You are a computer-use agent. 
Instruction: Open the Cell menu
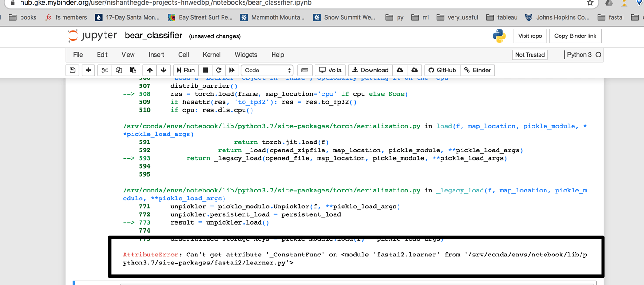click(x=183, y=55)
